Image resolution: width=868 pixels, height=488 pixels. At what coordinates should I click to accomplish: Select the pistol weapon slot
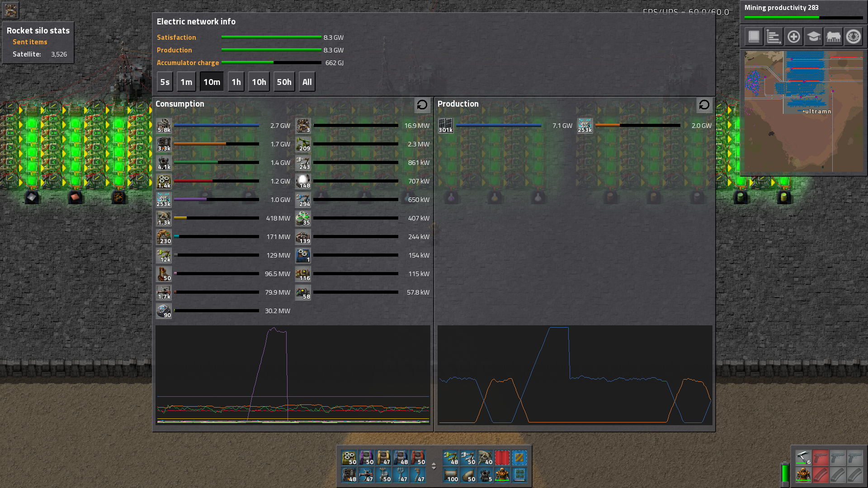coord(821,458)
